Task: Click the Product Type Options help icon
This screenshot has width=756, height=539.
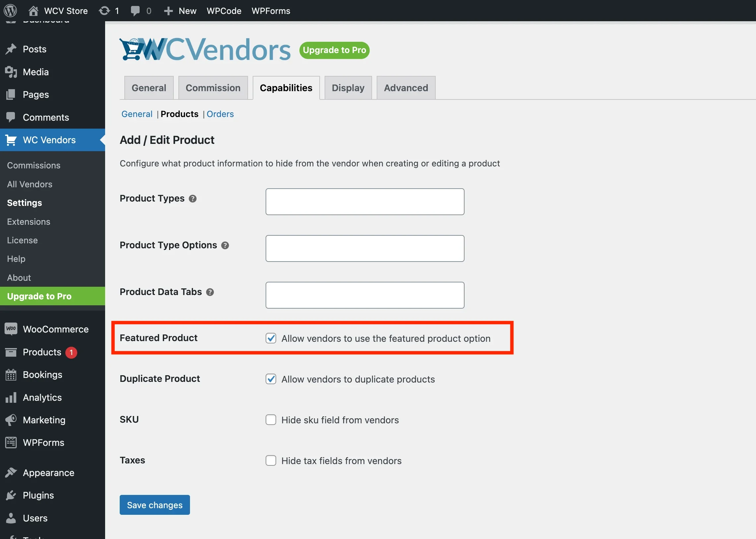Action: [x=225, y=245]
